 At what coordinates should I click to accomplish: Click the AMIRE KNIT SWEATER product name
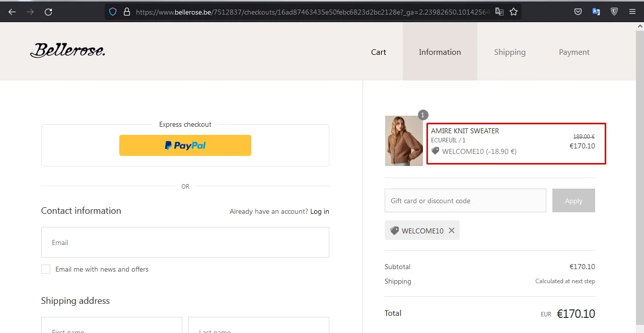(465, 131)
